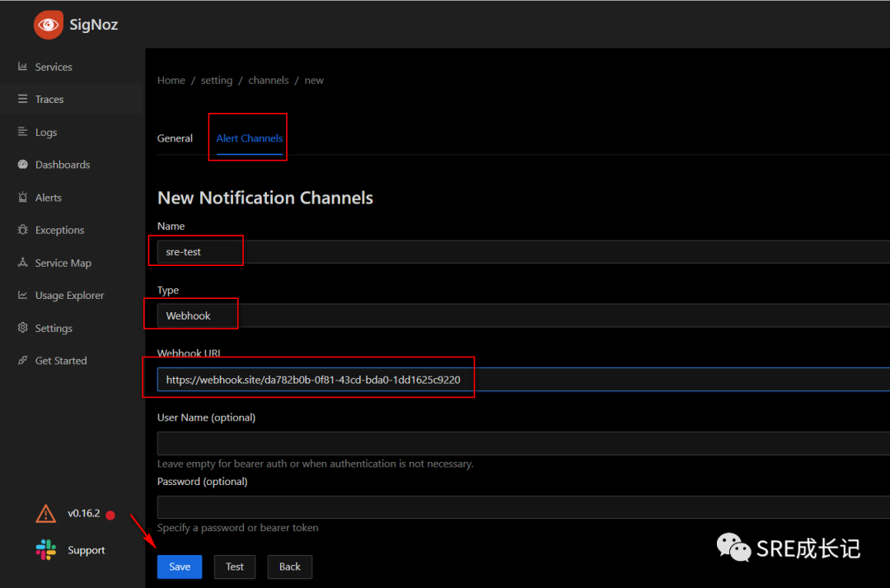
Task: Click the Dashboards gauge icon
Action: pyautogui.click(x=23, y=165)
